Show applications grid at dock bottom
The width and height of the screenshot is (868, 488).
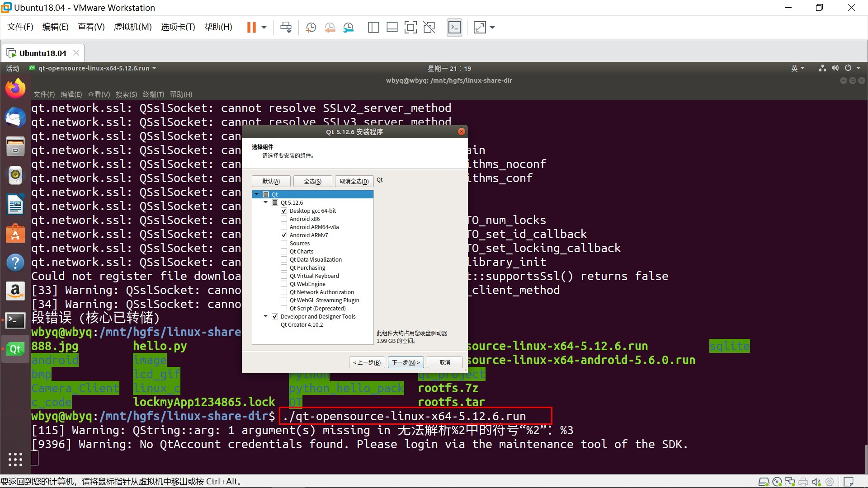coord(15,459)
